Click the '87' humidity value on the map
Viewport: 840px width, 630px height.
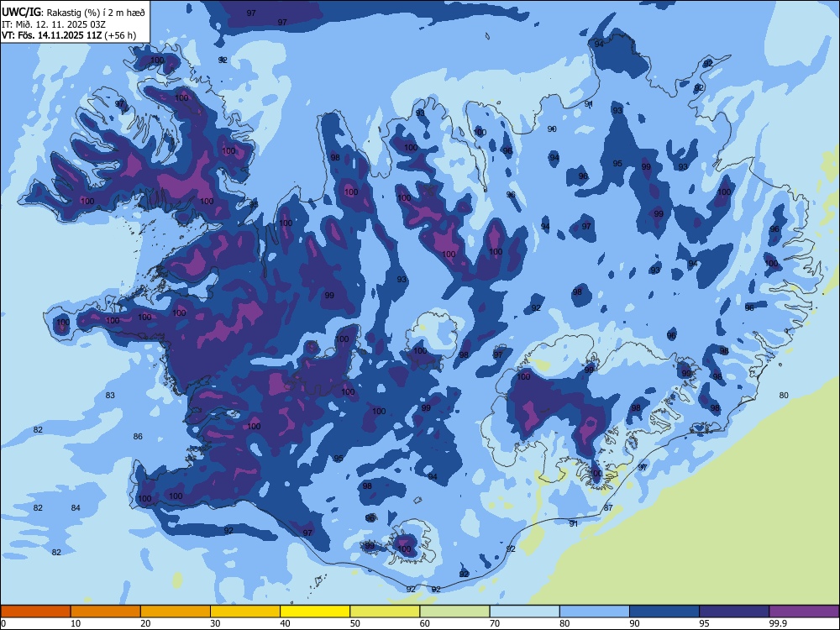tap(608, 508)
